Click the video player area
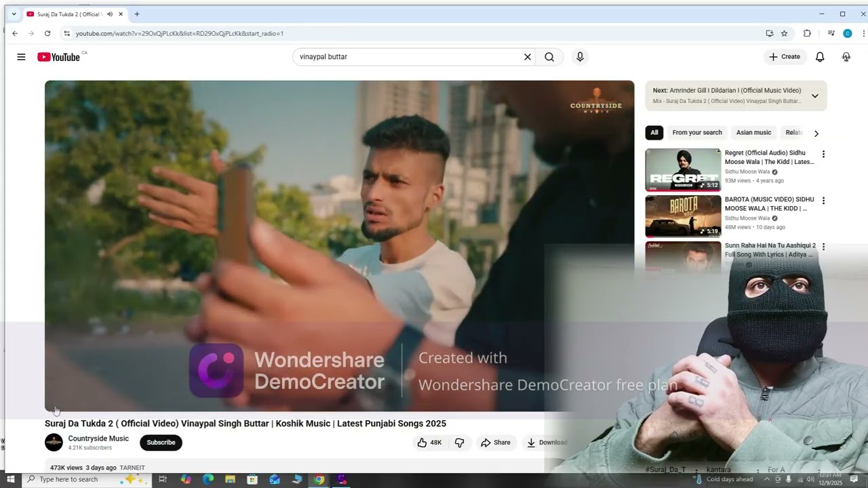Image resolution: width=868 pixels, height=488 pixels. pyautogui.click(x=339, y=245)
